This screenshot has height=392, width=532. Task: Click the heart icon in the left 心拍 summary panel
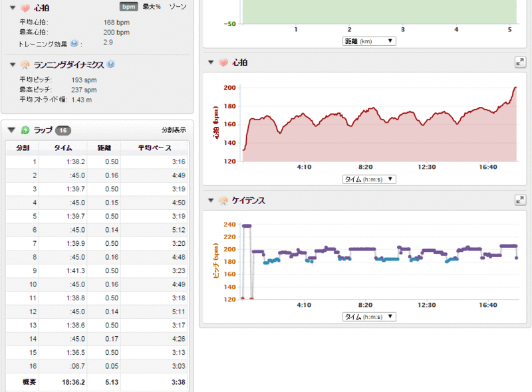click(x=25, y=8)
